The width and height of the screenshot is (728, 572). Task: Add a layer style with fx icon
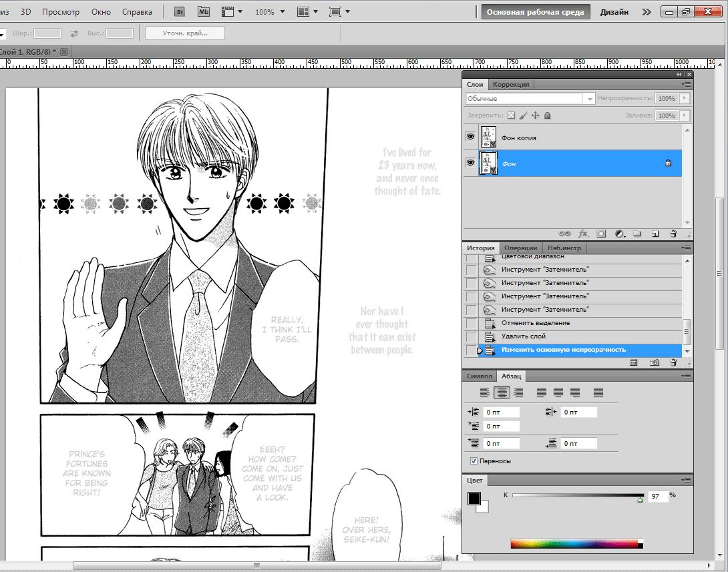[583, 234]
